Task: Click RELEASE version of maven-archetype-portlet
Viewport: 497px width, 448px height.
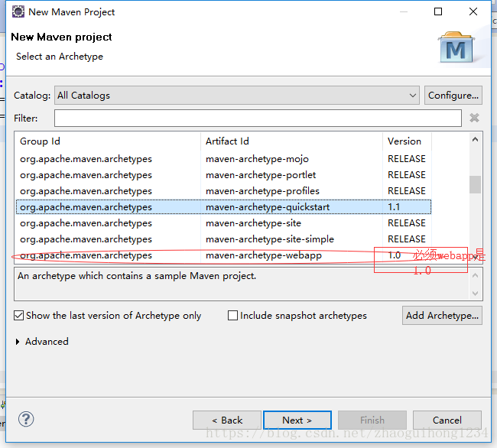Action: point(407,175)
